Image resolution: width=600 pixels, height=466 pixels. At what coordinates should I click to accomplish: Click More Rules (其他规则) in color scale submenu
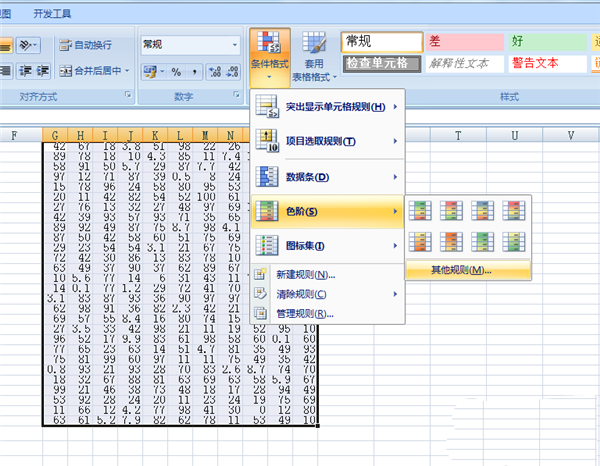pyautogui.click(x=468, y=270)
